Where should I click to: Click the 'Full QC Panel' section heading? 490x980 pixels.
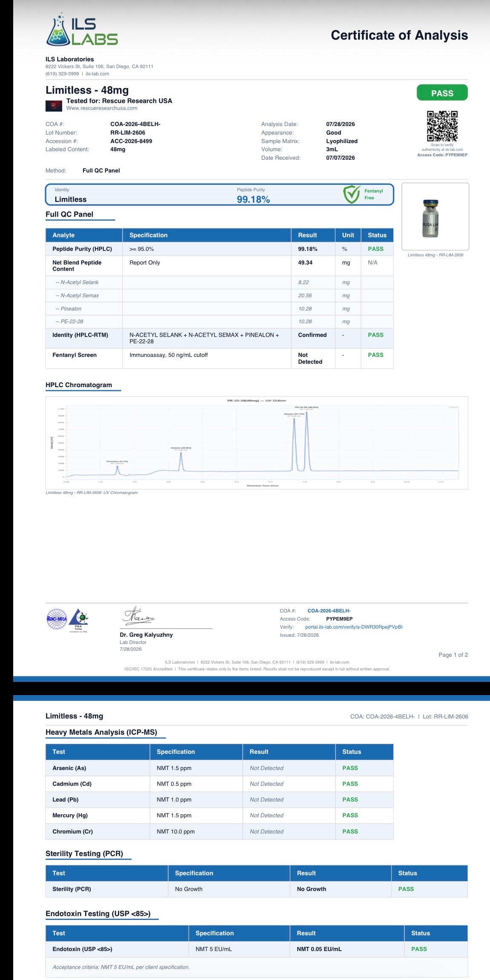(69, 214)
